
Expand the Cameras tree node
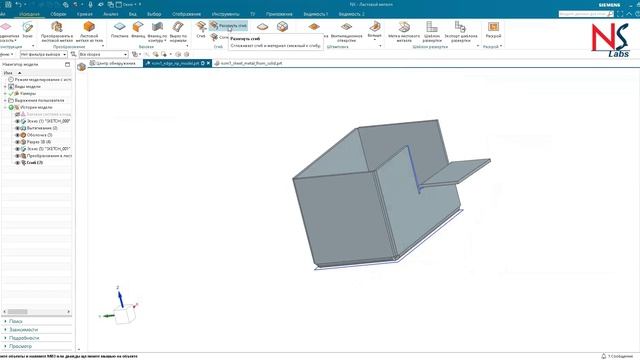pos(5,93)
